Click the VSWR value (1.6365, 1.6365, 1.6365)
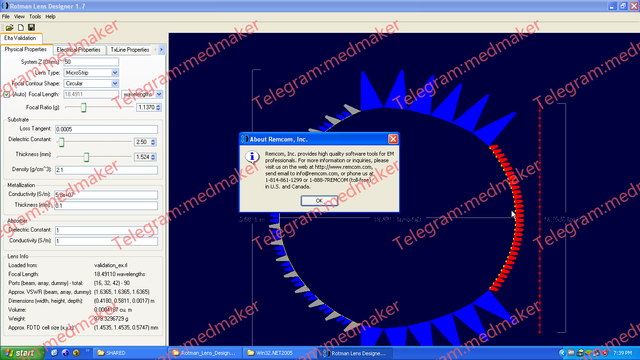The image size is (640, 360). 122,292
